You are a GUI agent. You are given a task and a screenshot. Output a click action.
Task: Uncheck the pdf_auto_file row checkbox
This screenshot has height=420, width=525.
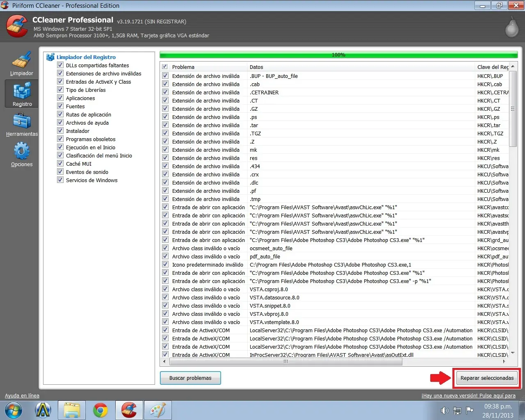[x=165, y=256]
